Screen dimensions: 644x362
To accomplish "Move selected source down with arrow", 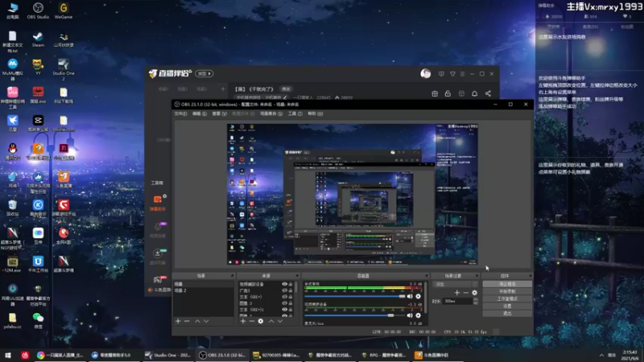I will click(280, 321).
